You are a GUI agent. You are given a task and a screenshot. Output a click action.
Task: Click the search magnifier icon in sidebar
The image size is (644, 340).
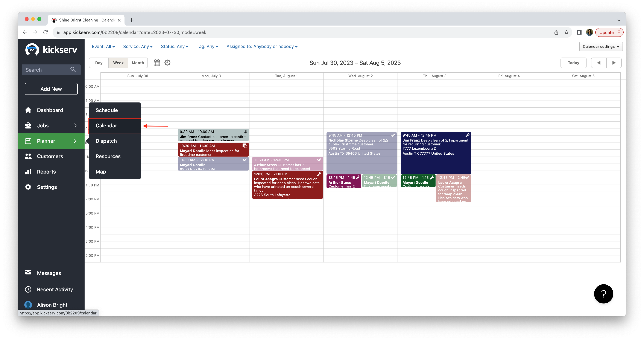(x=73, y=70)
